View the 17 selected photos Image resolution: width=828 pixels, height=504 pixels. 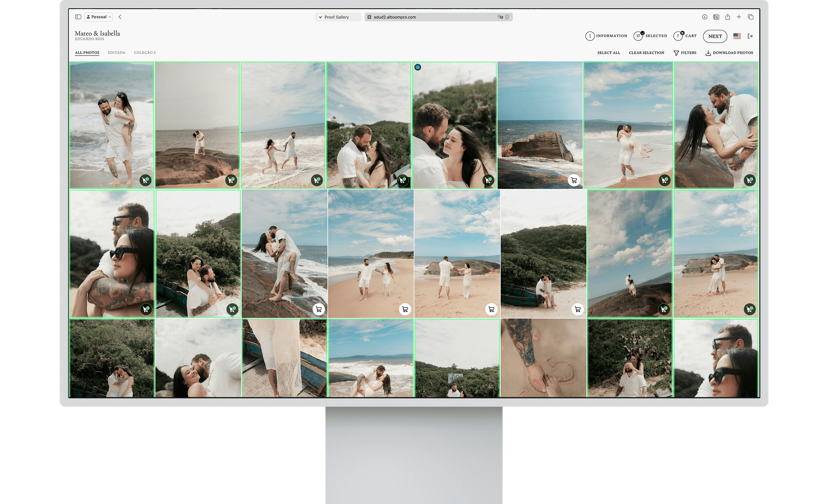[638, 36]
